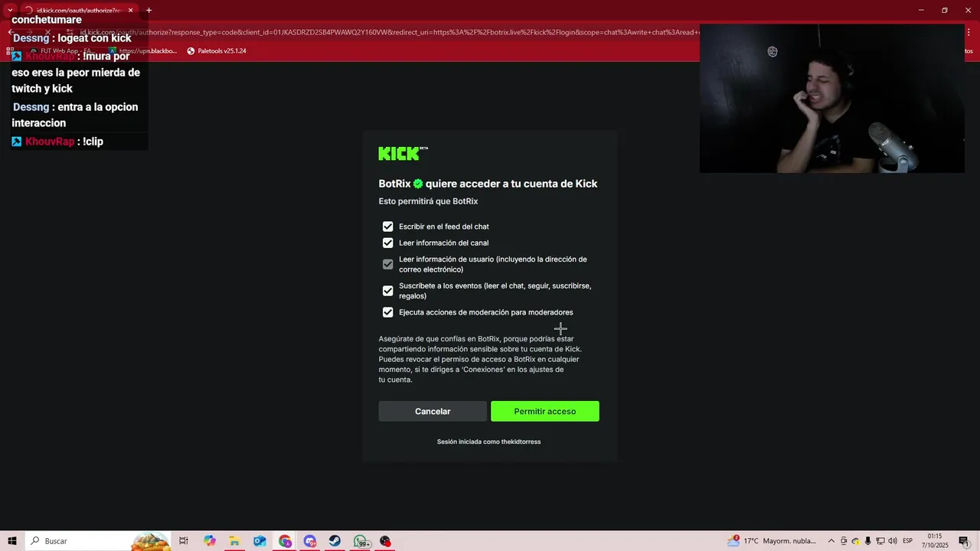Open WhatsApp taskbar icon with 99+ badge
980x551 pixels.
coord(361,541)
